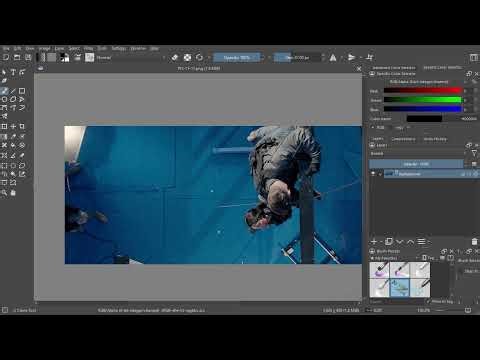Expand add layer arrow menu

tap(381, 242)
